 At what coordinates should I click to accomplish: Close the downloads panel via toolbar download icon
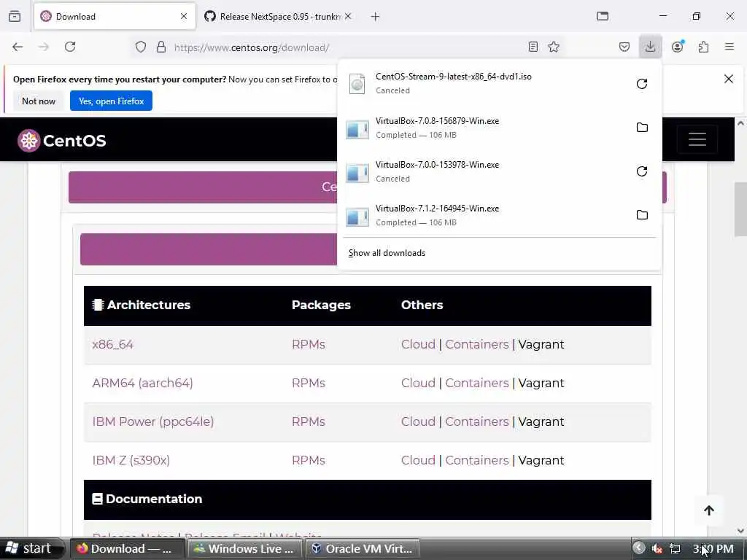(x=650, y=47)
